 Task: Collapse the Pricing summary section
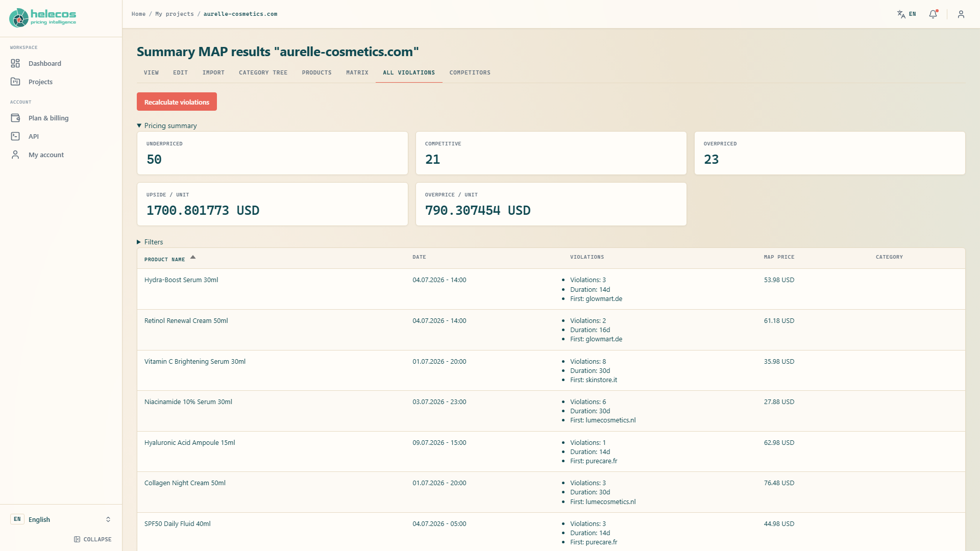167,126
